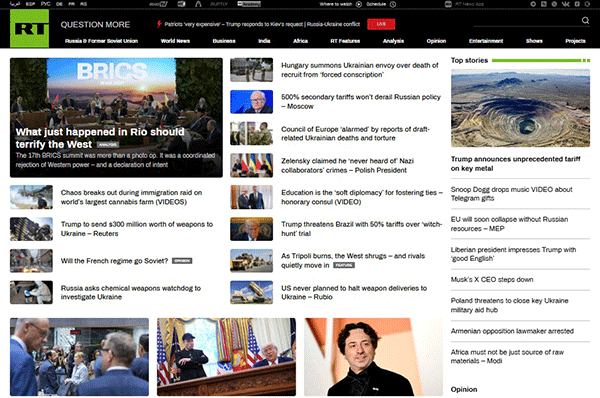Open the World News menu section
This screenshot has height=398, width=600.
tap(175, 41)
